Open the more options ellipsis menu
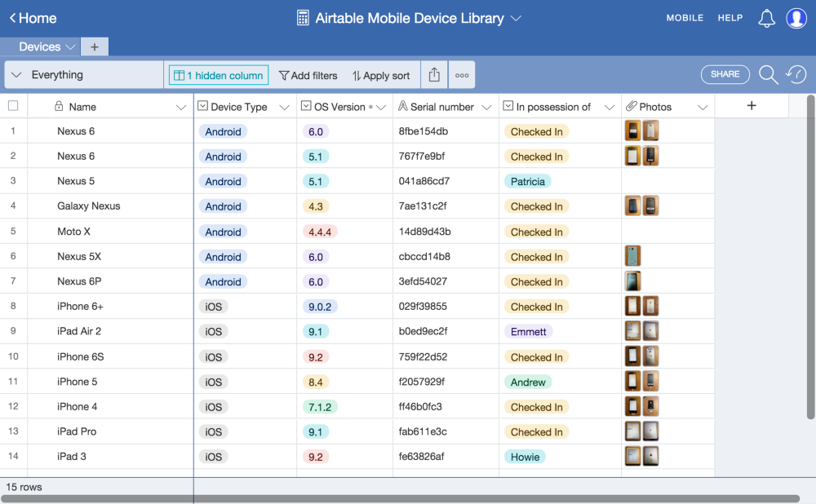 pyautogui.click(x=462, y=75)
